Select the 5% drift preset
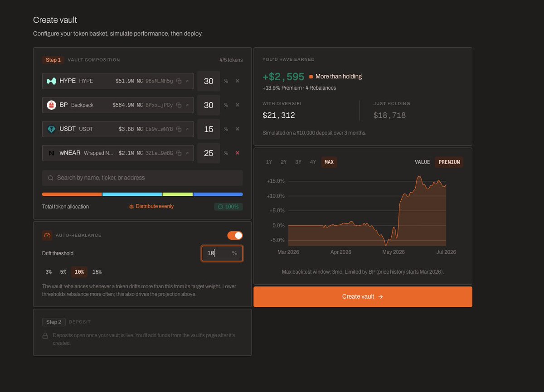Image resolution: width=544 pixels, height=392 pixels. pos(63,272)
